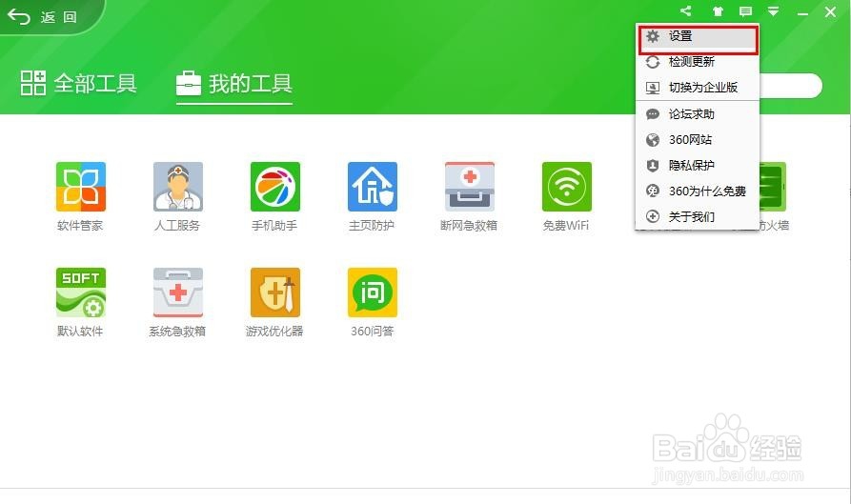Switch to the 我的工具 tab
The image size is (851, 504).
click(234, 84)
